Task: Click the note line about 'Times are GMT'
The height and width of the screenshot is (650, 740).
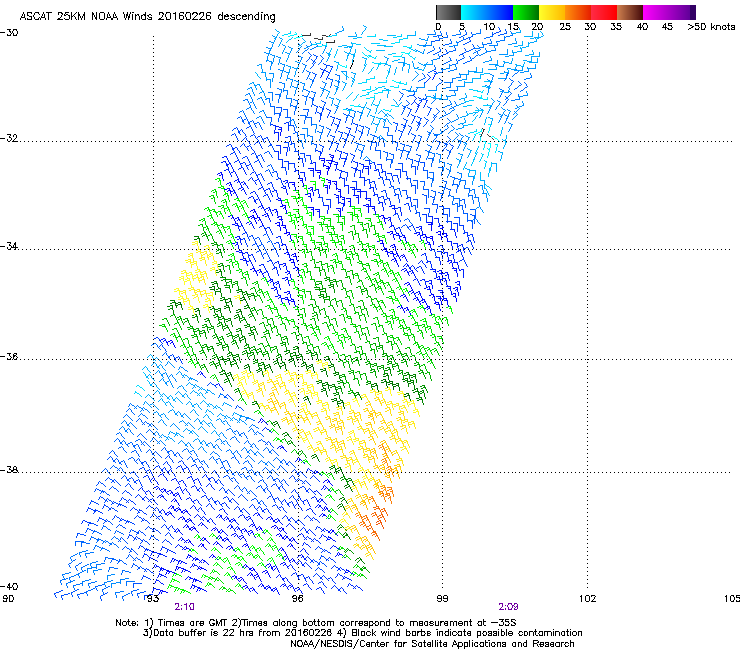Action: (x=316, y=623)
